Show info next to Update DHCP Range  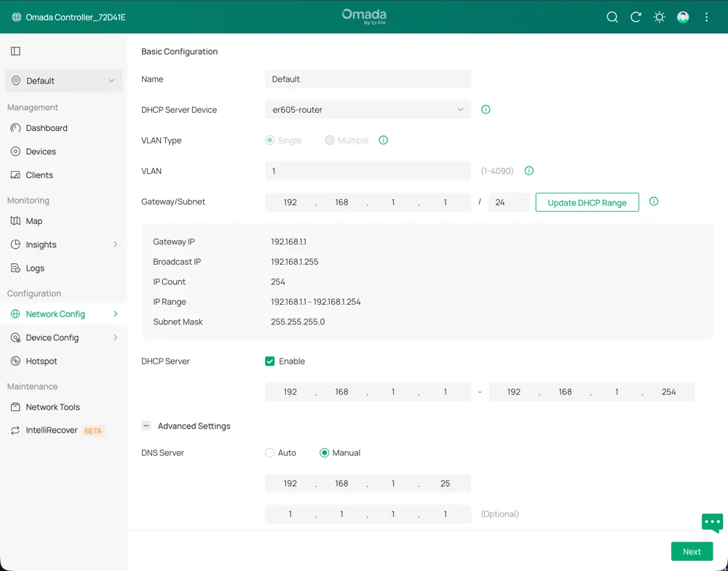coord(654,201)
